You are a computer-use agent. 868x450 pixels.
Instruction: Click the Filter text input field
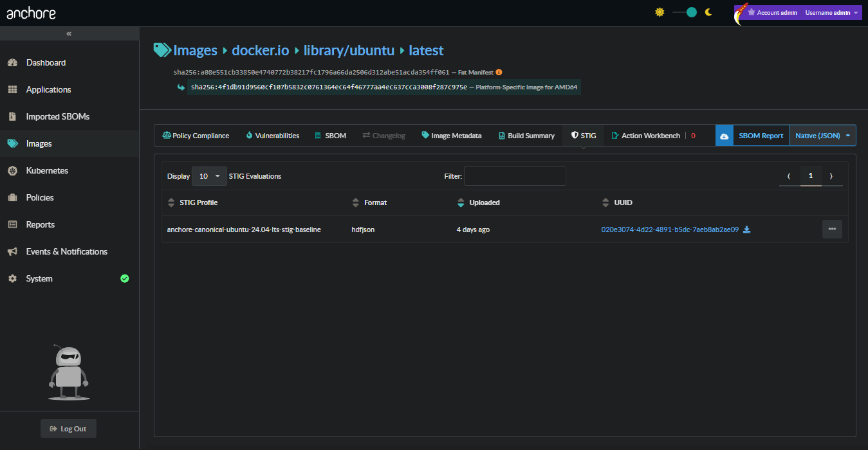[x=515, y=176]
